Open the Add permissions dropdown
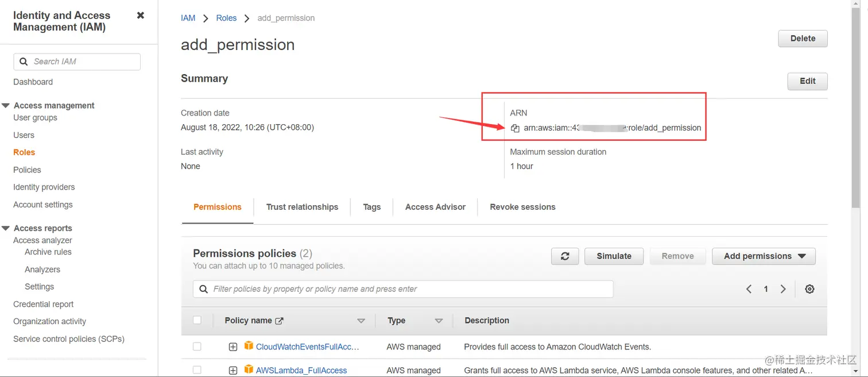This screenshot has width=868, height=377. pos(764,256)
